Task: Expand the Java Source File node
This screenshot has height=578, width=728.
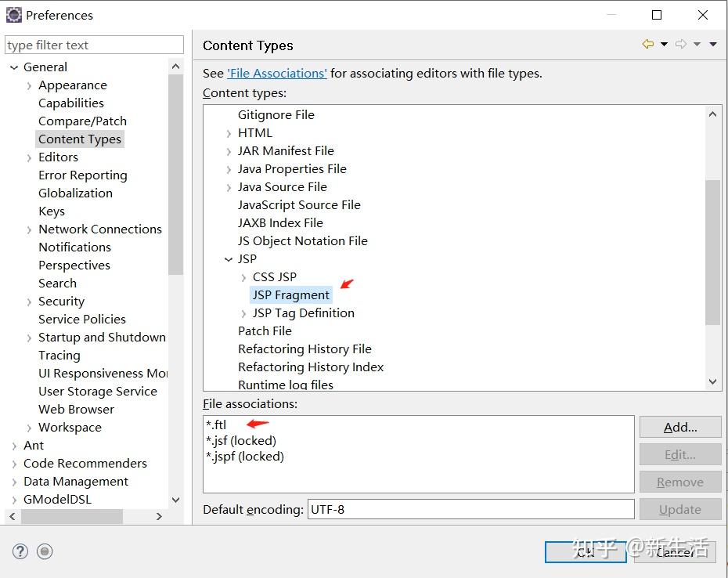Action: (229, 187)
